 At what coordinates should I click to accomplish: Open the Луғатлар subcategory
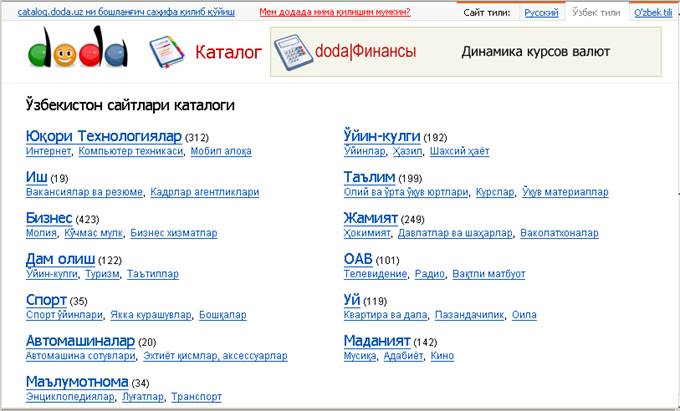tap(143, 397)
